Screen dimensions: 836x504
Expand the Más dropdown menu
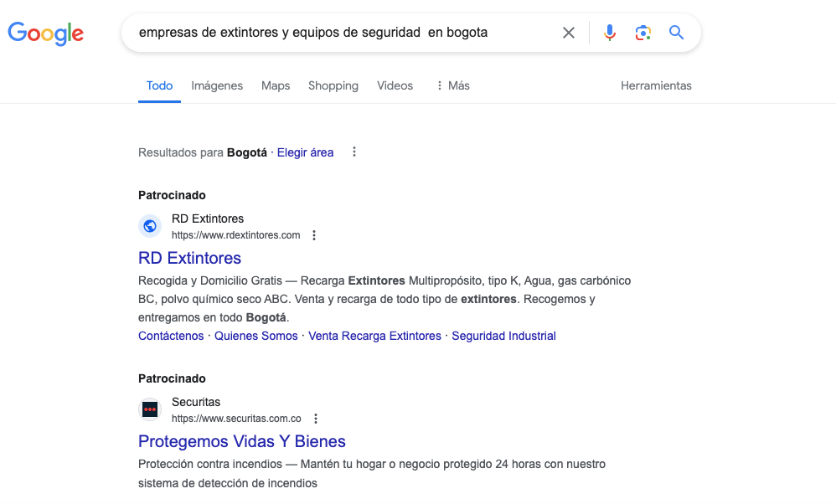point(452,85)
